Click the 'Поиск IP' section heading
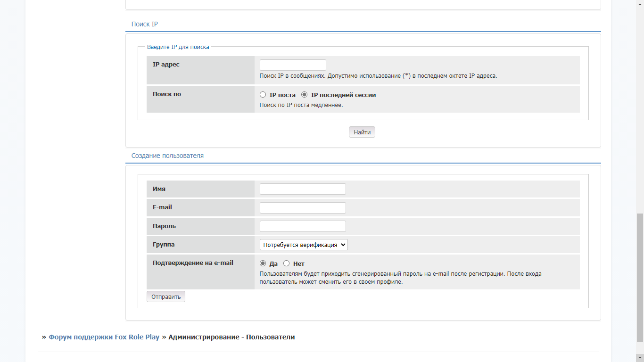The height and width of the screenshot is (362, 644). coord(145,24)
